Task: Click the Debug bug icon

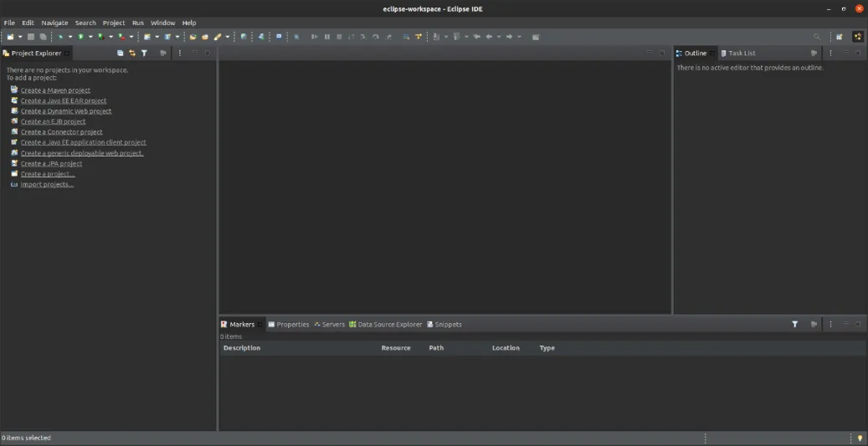Action: pyautogui.click(x=60, y=37)
